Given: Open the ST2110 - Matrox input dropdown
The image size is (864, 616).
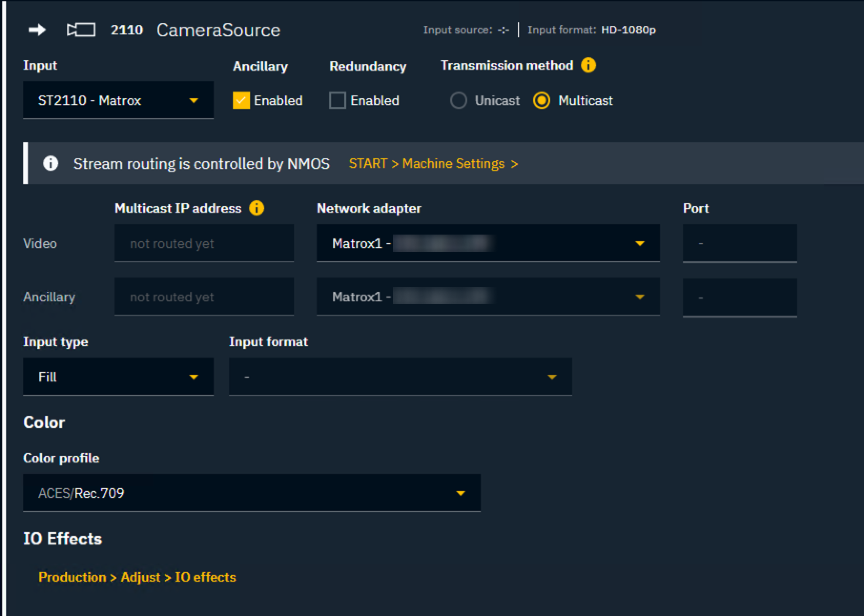Looking at the screenshot, I should (x=118, y=101).
